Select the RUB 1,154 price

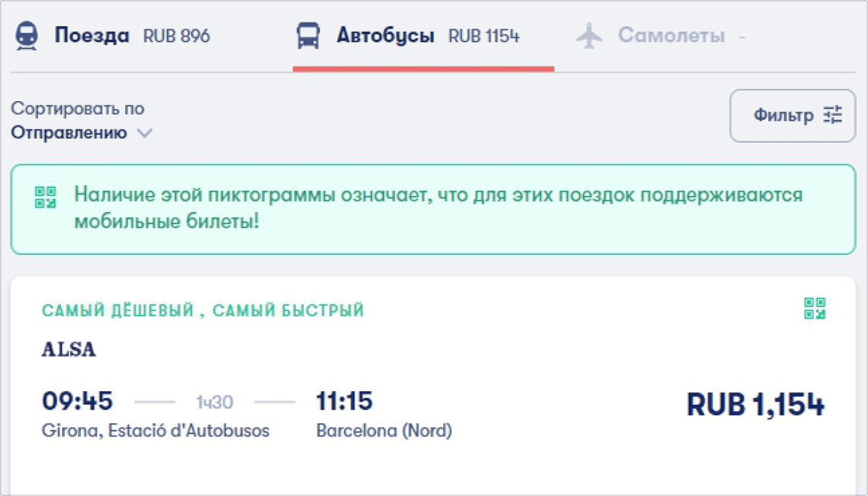[x=756, y=406]
